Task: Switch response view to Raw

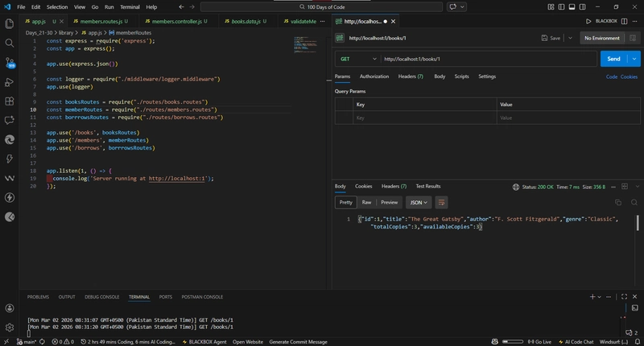Action: coord(366,203)
